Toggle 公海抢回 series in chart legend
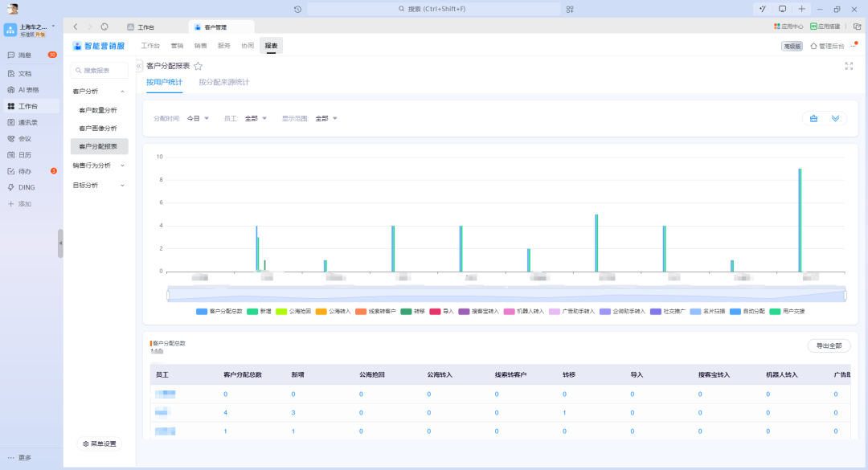Viewport: 868px width, 470px height. [293, 311]
